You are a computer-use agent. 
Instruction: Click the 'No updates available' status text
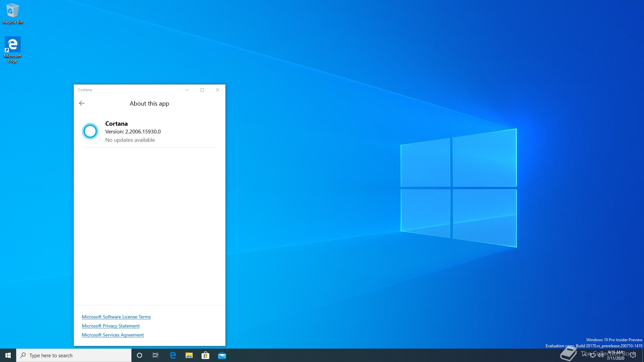pos(130,140)
